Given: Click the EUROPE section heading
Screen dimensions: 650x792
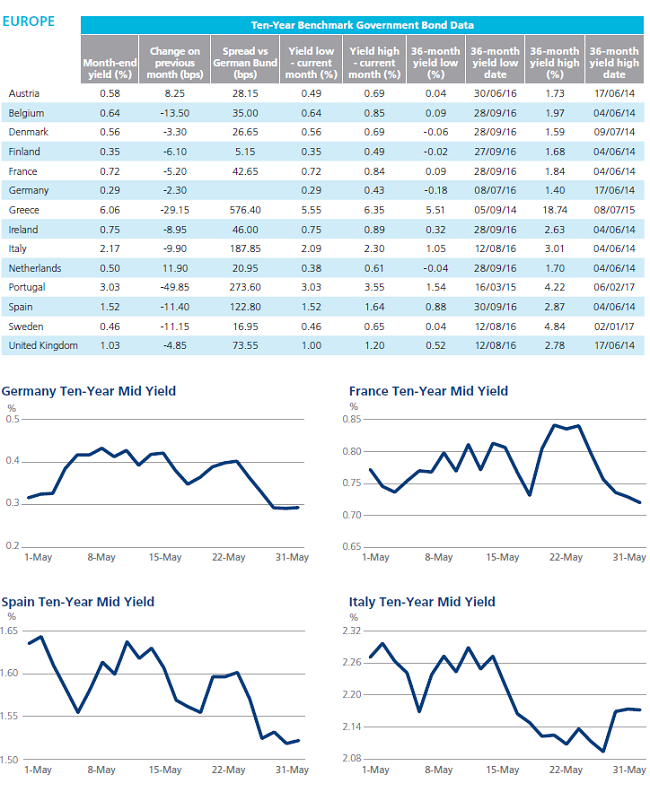Looking at the screenshot, I should tap(28, 21).
